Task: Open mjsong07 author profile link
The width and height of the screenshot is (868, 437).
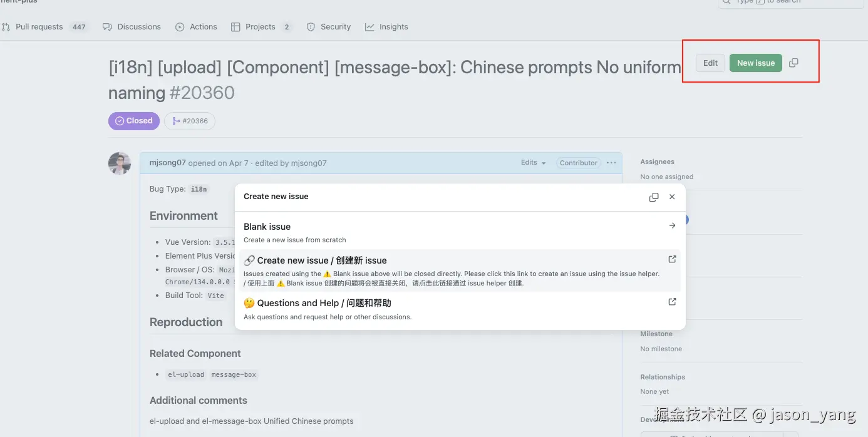Action: click(x=168, y=163)
